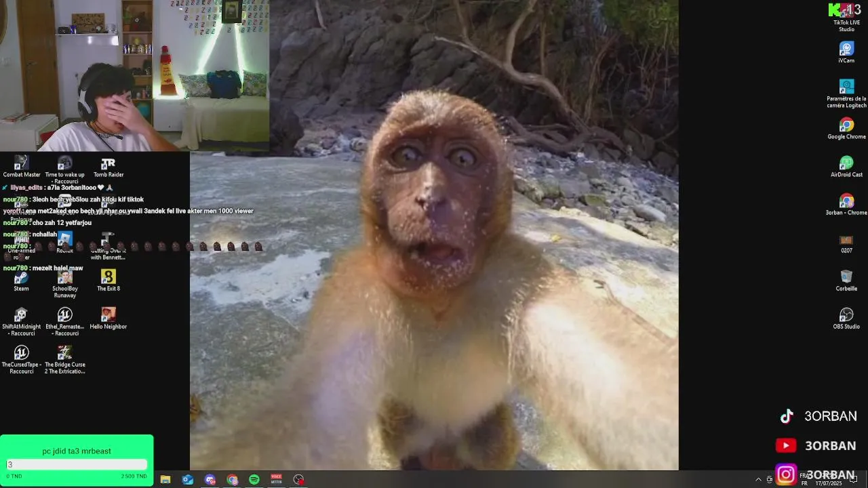
Task: Launch the Time to wake up shortcut
Action: 65,170
